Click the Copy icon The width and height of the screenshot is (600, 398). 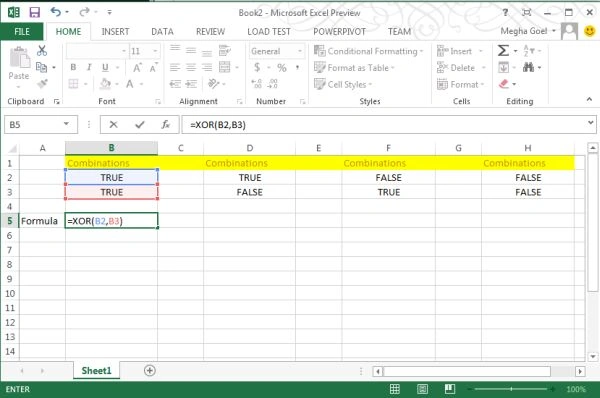(41, 67)
